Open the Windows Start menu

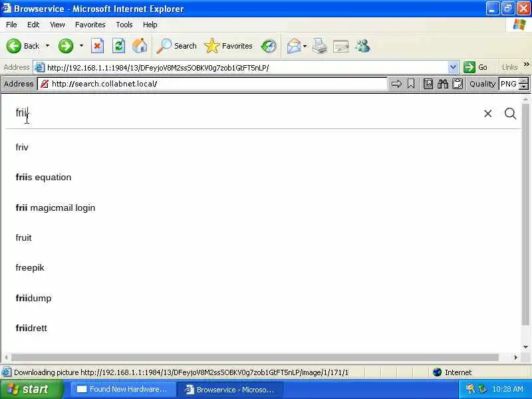(31, 389)
